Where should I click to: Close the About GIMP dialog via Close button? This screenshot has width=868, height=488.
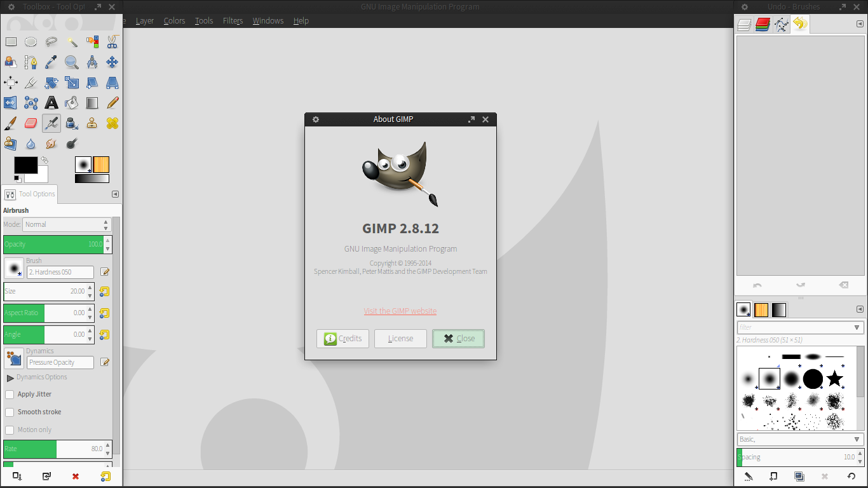point(458,339)
